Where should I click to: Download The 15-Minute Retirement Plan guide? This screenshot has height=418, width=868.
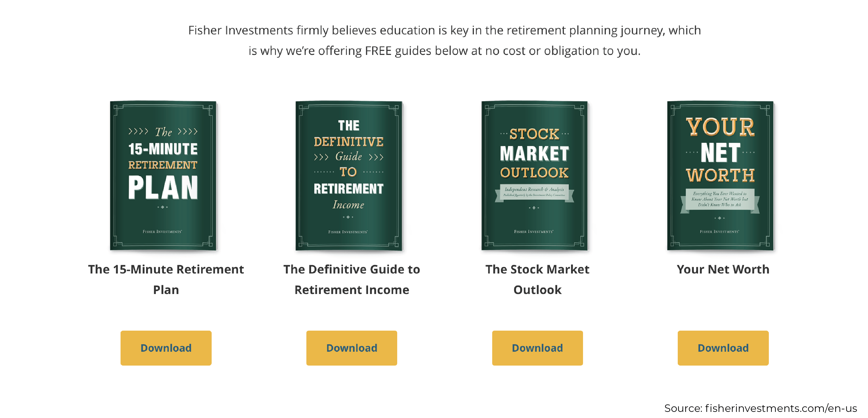166,348
